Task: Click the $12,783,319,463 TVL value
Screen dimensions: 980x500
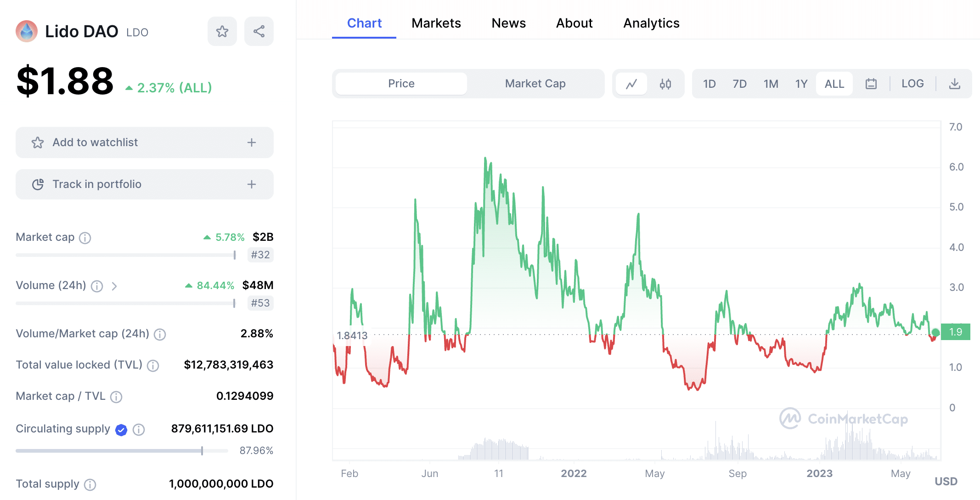Action: tap(228, 365)
